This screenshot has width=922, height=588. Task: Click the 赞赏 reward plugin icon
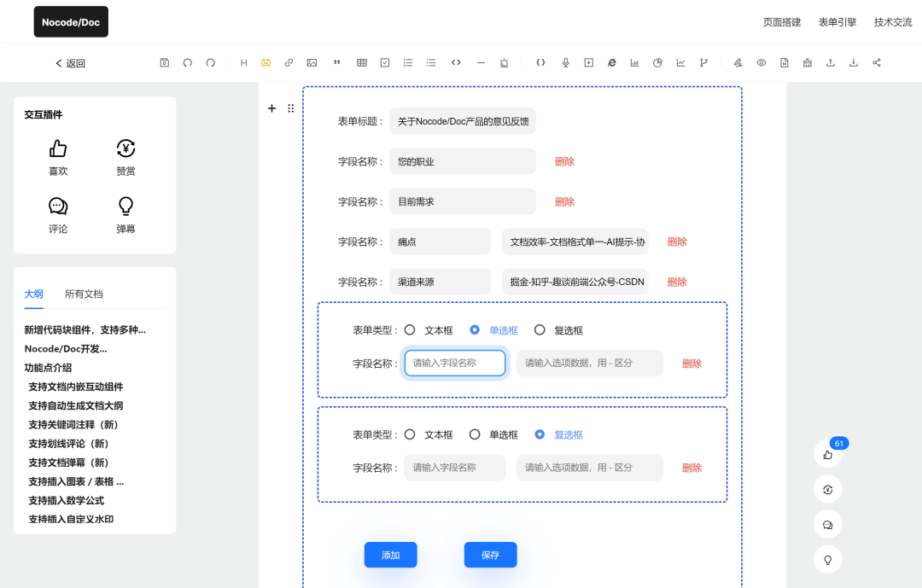point(125,149)
